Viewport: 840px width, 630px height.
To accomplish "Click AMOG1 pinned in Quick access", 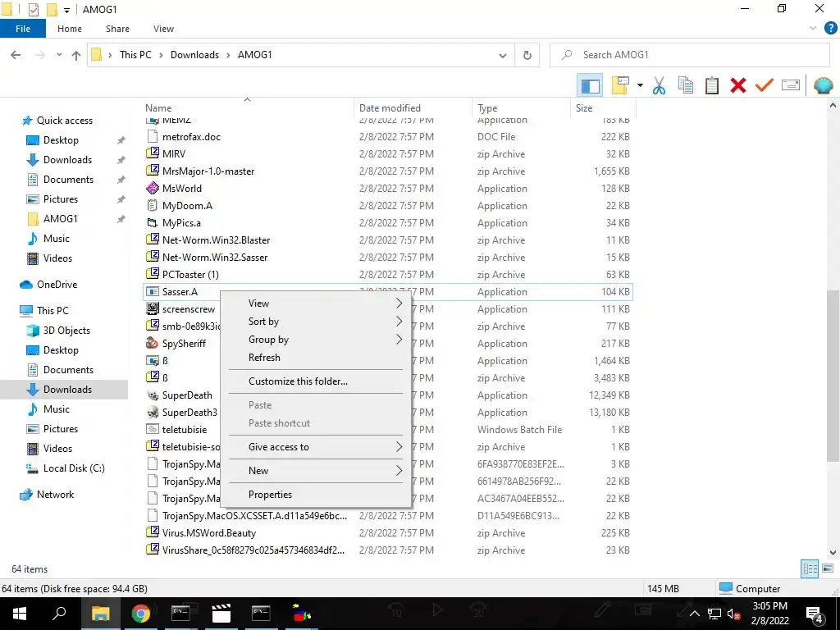I will pos(60,218).
